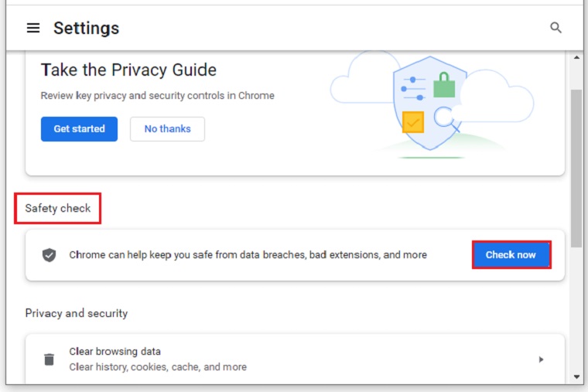Run the safety check with Check now

point(511,255)
